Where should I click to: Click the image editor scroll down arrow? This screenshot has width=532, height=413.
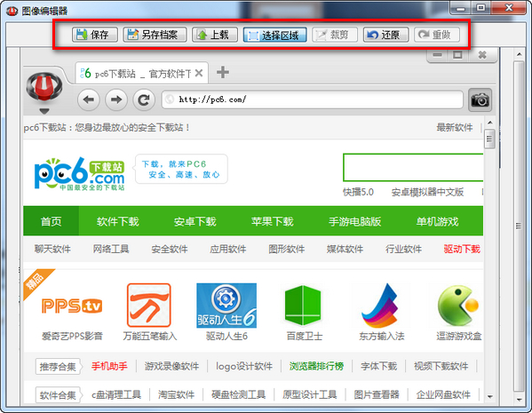[x=519, y=400]
